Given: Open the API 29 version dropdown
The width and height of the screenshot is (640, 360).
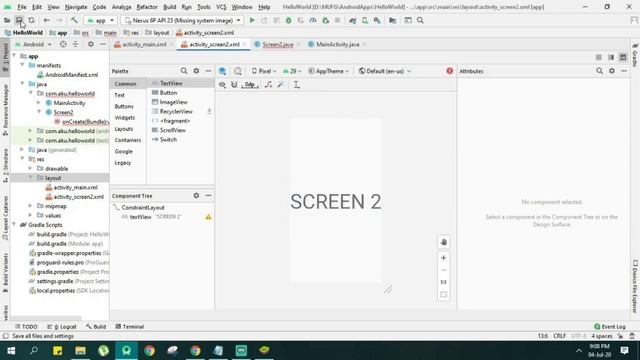Looking at the screenshot, I should click(x=292, y=71).
